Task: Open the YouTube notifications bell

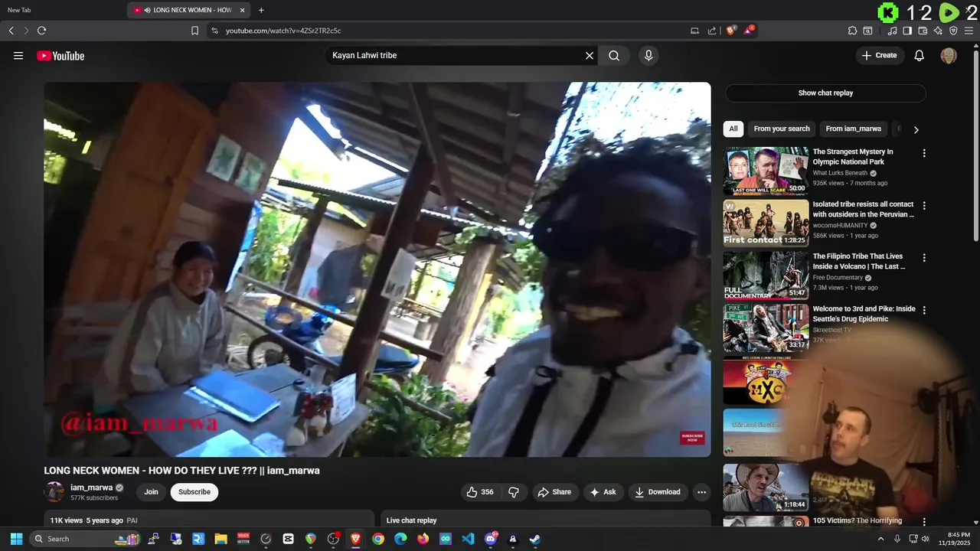Action: click(920, 55)
